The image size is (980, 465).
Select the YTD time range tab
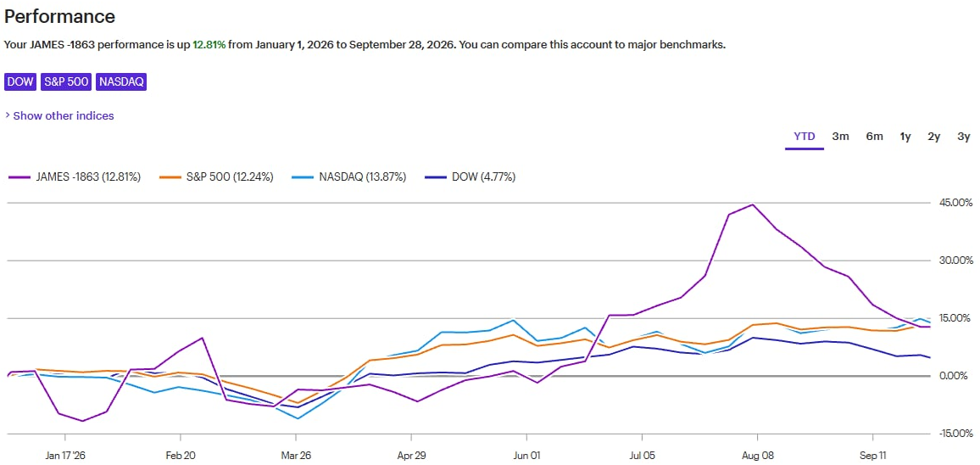pyautogui.click(x=805, y=137)
